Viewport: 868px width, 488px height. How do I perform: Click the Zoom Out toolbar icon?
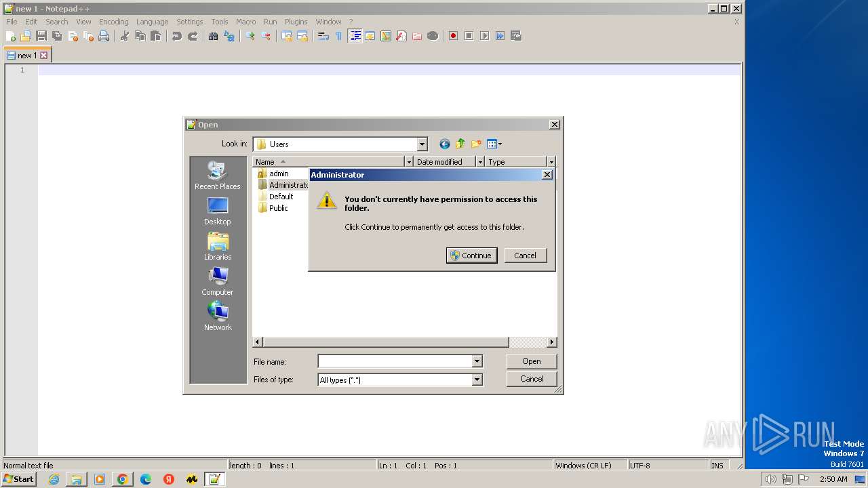point(266,36)
